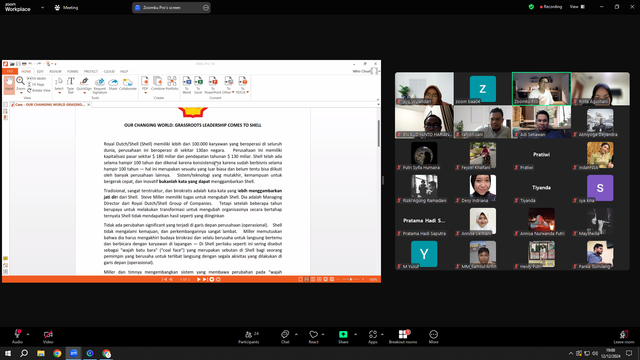
Task: Switch to the EDIT ribbon tab
Action: [40, 71]
